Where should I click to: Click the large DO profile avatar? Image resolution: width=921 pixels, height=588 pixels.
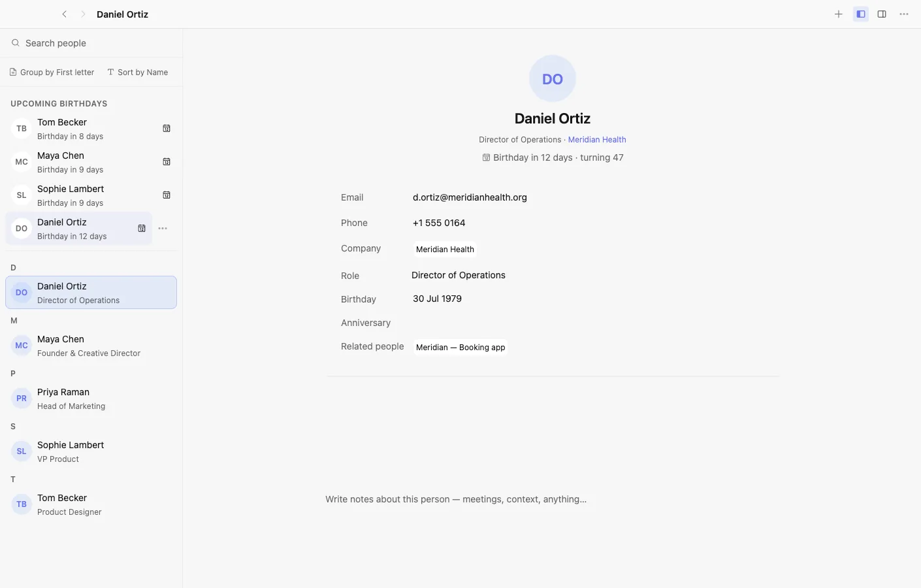(x=553, y=78)
